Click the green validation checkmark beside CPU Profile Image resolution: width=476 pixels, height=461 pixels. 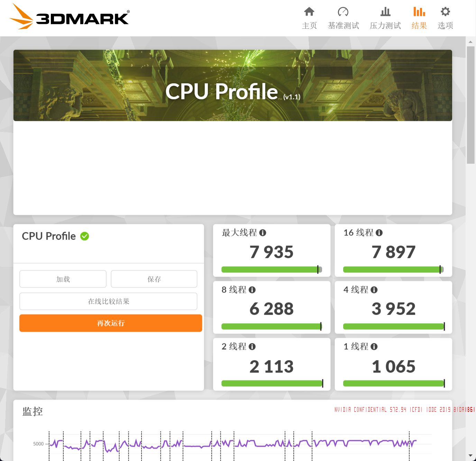tap(85, 236)
